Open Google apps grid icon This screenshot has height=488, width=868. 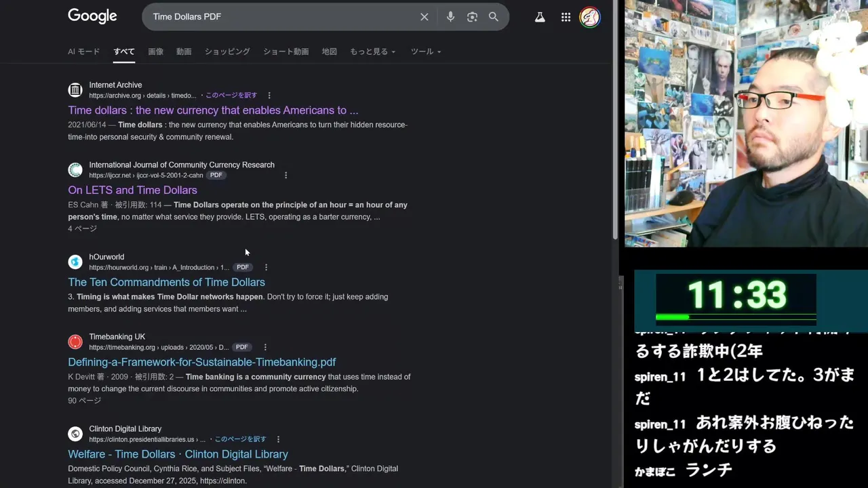click(x=566, y=17)
